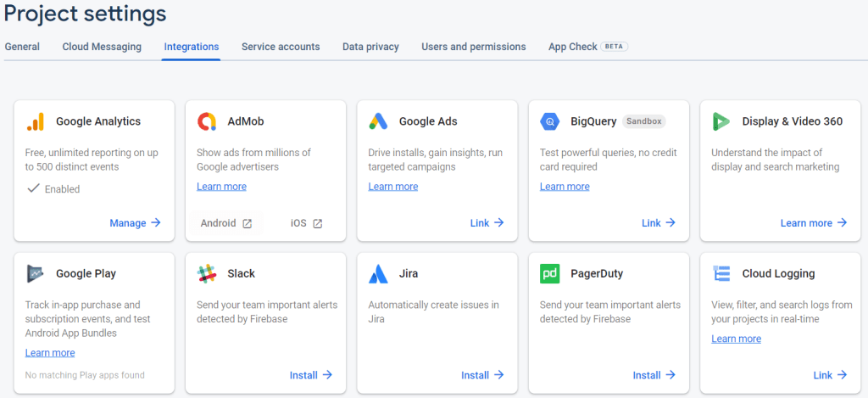Viewport: 868px width, 398px height.
Task: Click Learn more arrow in Display & Video 360
Action: click(814, 223)
